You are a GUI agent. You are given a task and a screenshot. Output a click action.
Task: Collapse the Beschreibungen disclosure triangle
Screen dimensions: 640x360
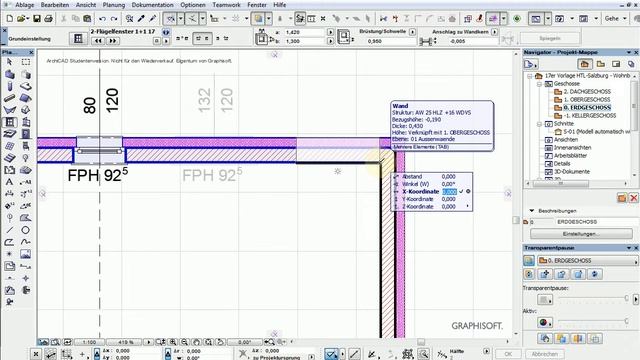[531, 211]
